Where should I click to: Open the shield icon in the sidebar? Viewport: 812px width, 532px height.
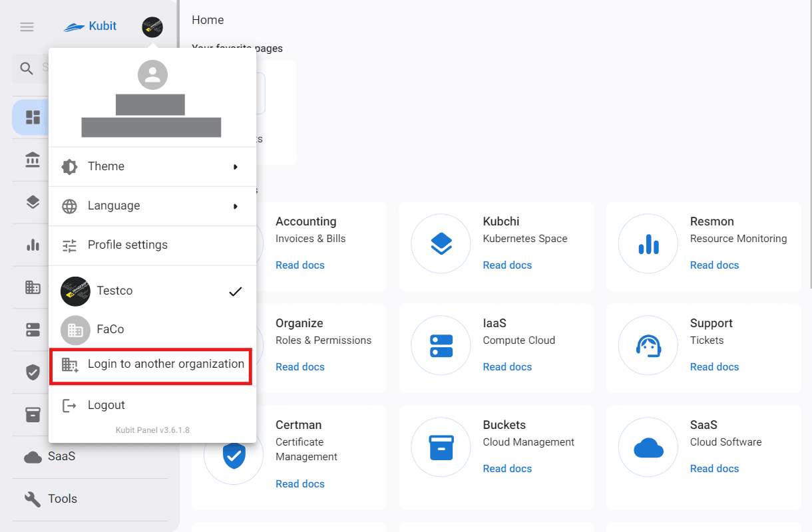[33, 372]
